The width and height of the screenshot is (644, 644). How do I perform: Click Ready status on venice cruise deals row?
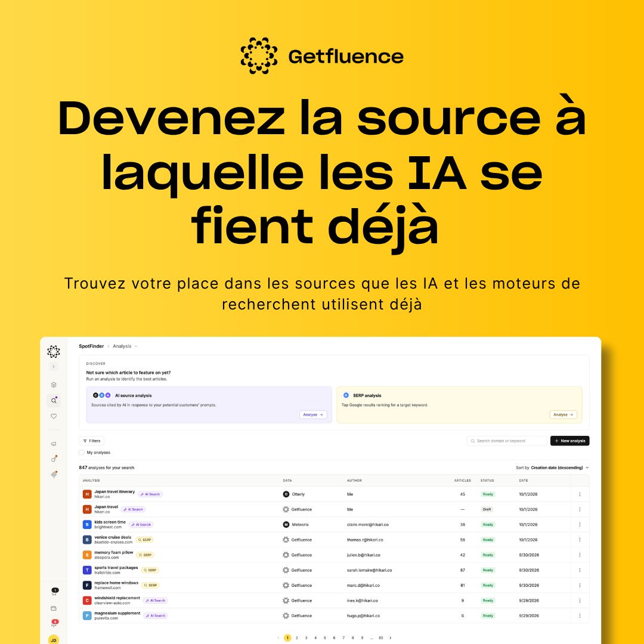(488, 540)
